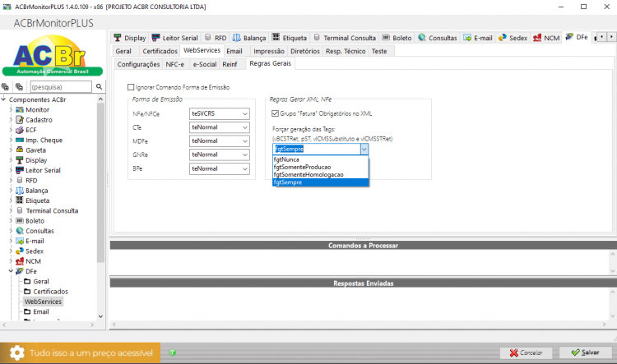Select the Sedex tab icon
This screenshot has width=617, height=364.
point(503,38)
